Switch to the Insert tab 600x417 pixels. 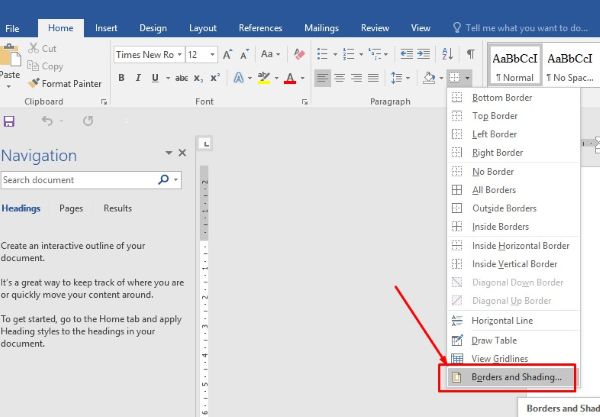tap(106, 28)
